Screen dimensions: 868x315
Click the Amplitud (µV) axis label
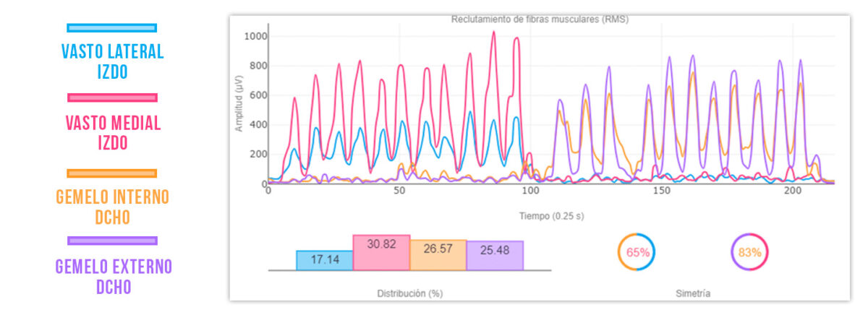coord(238,103)
